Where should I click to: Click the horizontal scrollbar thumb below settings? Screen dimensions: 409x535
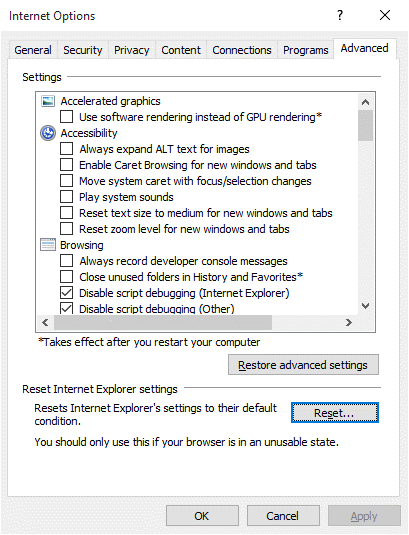(163, 322)
